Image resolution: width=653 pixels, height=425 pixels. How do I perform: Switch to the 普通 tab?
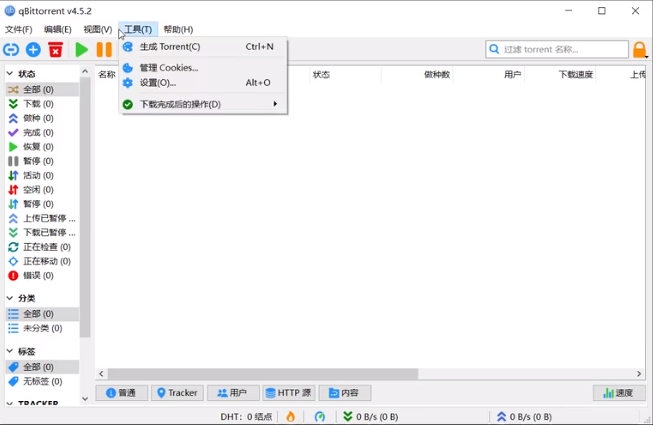(121, 393)
